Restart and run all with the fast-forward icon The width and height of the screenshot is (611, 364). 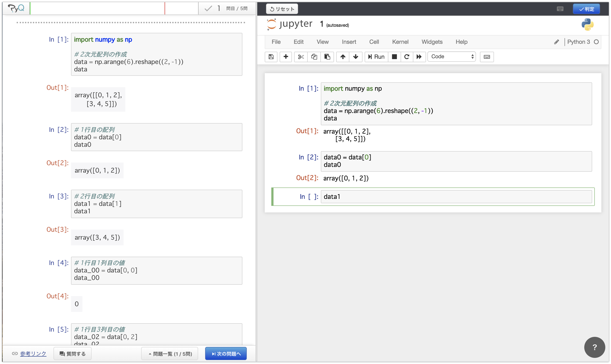[x=419, y=57]
